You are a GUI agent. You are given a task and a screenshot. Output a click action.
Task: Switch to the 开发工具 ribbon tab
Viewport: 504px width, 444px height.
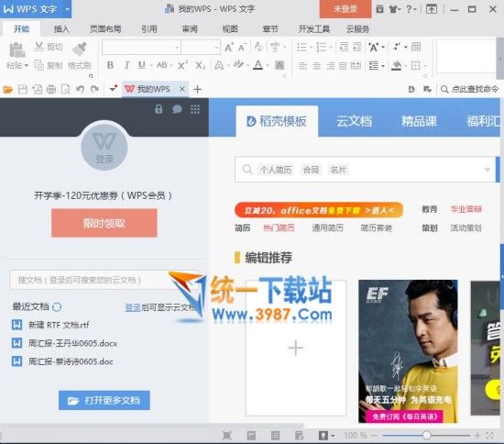pos(314,29)
